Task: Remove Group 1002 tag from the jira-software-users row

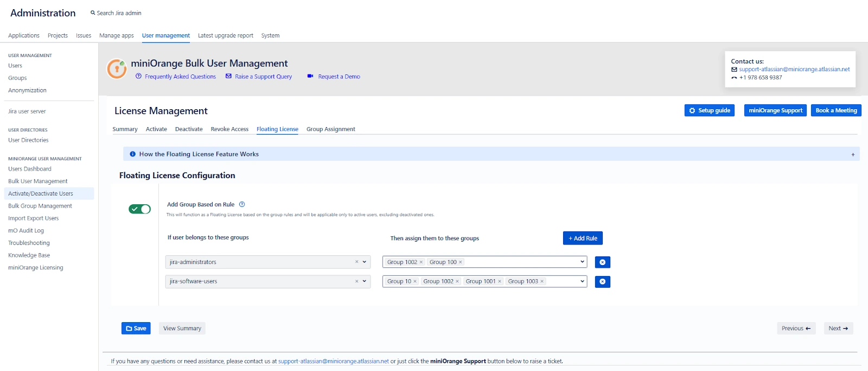Action: (457, 281)
